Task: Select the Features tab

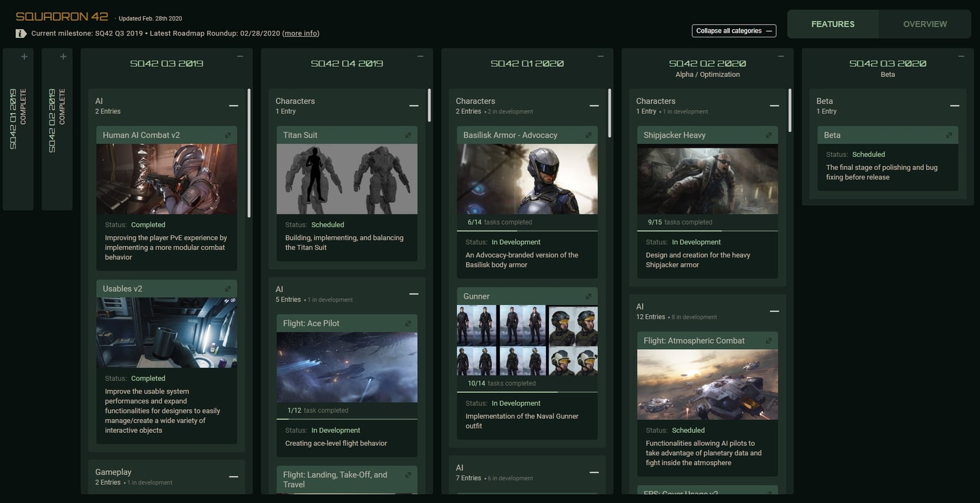Action: [x=832, y=24]
